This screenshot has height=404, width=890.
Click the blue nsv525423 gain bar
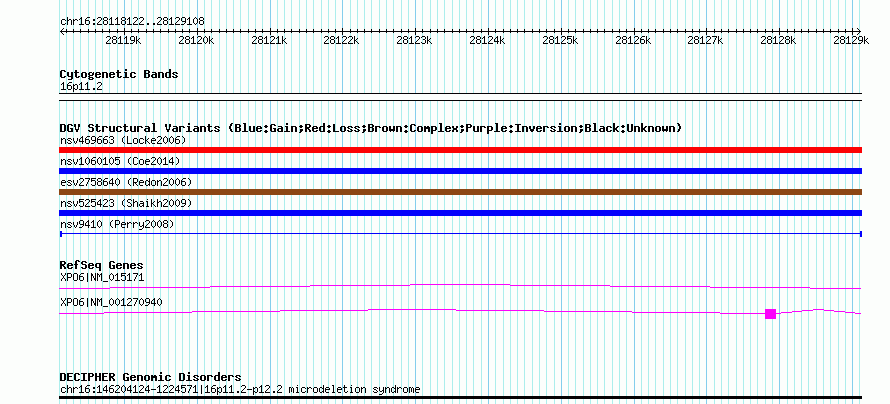click(x=460, y=213)
